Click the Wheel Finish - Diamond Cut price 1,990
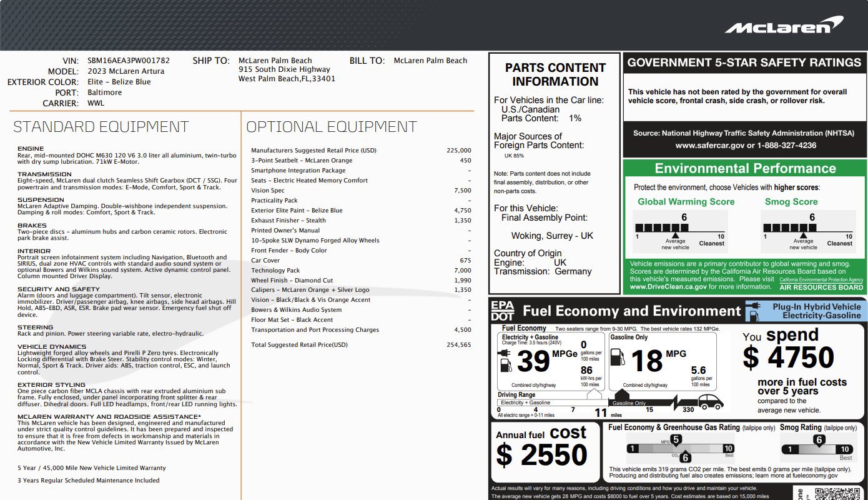Image resolution: width=868 pixels, height=500 pixels. tap(463, 281)
